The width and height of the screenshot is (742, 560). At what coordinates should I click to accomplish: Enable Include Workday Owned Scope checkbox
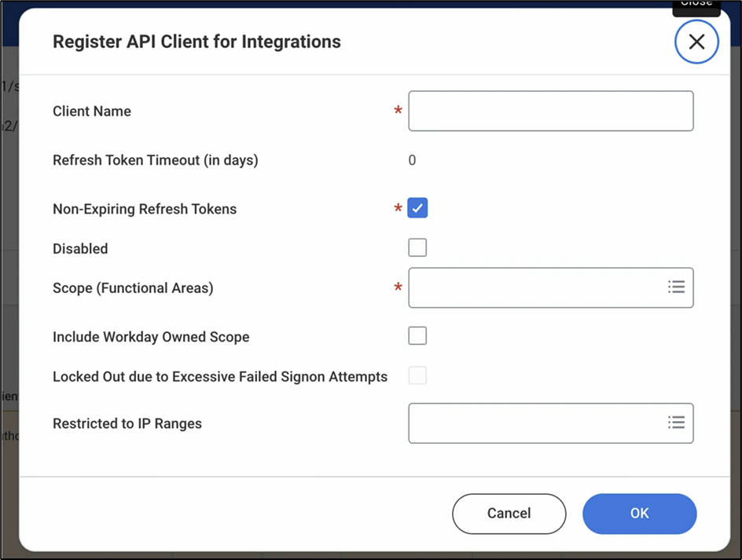point(417,336)
